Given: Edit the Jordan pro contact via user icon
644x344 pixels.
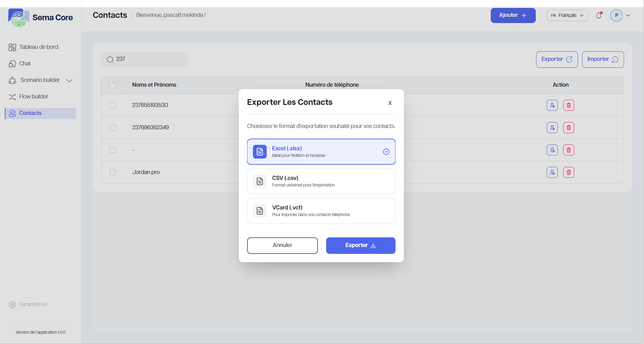Looking at the screenshot, I should point(552,172).
